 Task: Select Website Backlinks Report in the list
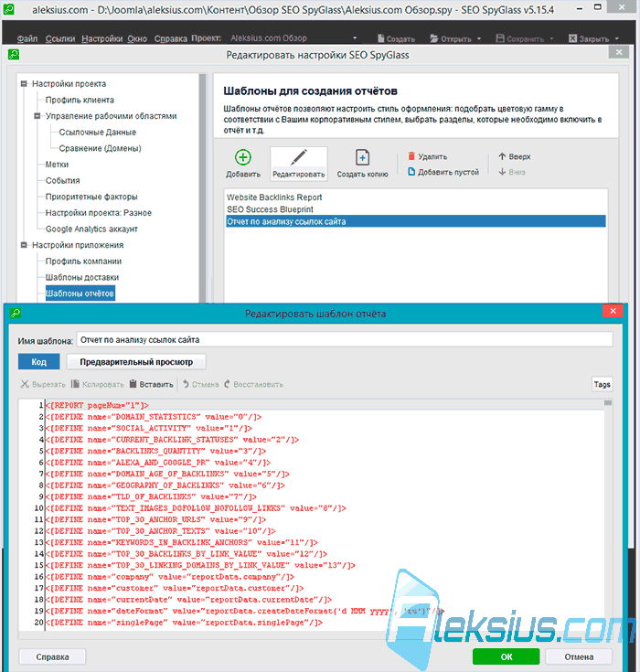point(274,197)
